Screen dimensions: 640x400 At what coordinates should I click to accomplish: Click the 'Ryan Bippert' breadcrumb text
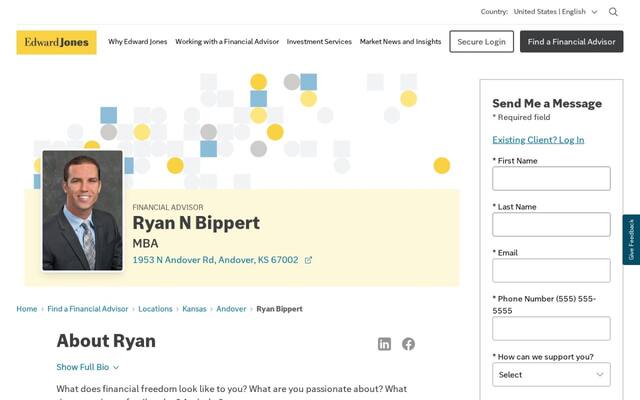point(279,309)
